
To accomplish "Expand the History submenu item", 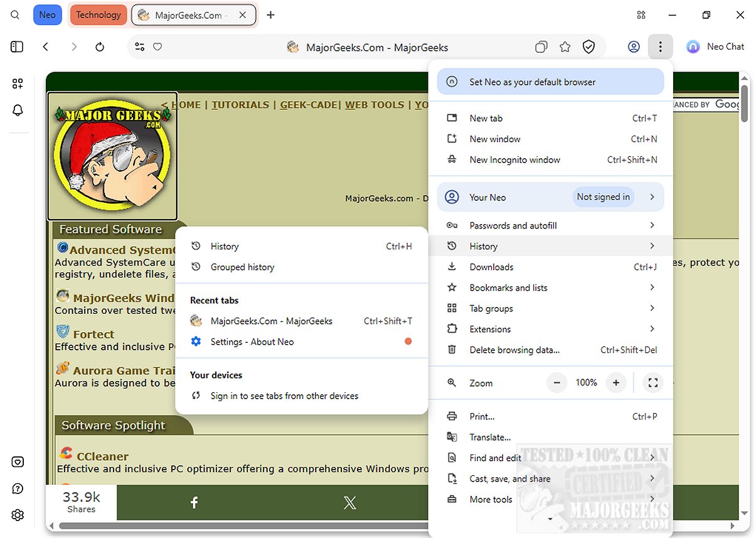I will click(x=550, y=246).
